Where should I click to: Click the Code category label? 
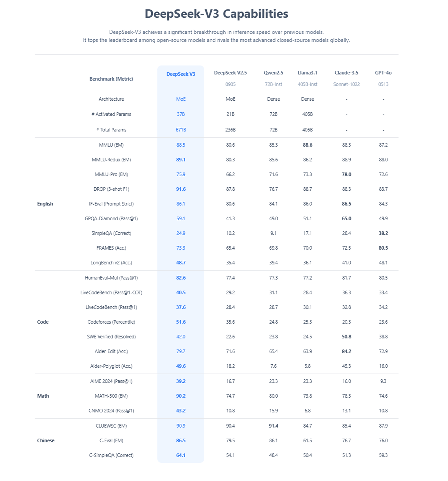(43, 322)
